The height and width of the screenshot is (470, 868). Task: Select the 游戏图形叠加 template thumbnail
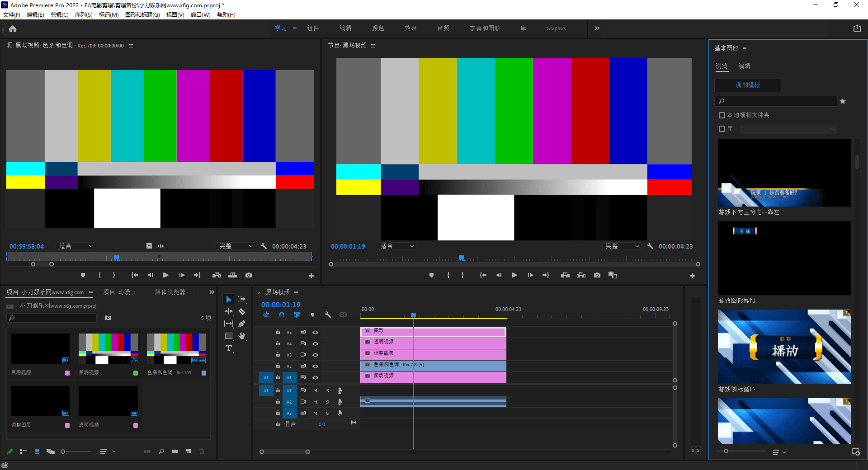(783, 258)
